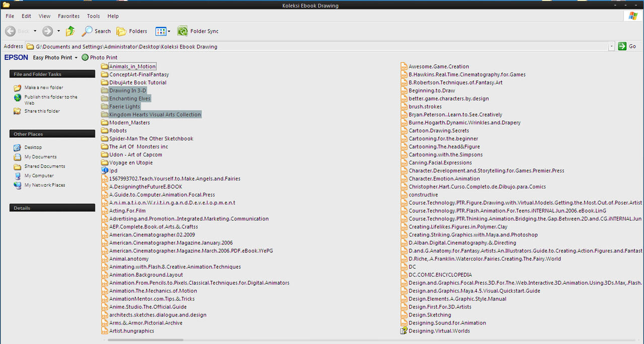This screenshot has width=644, height=344.
Task: Select the Anime.Studio.The.Official.Guide file name
Action: [x=148, y=307]
